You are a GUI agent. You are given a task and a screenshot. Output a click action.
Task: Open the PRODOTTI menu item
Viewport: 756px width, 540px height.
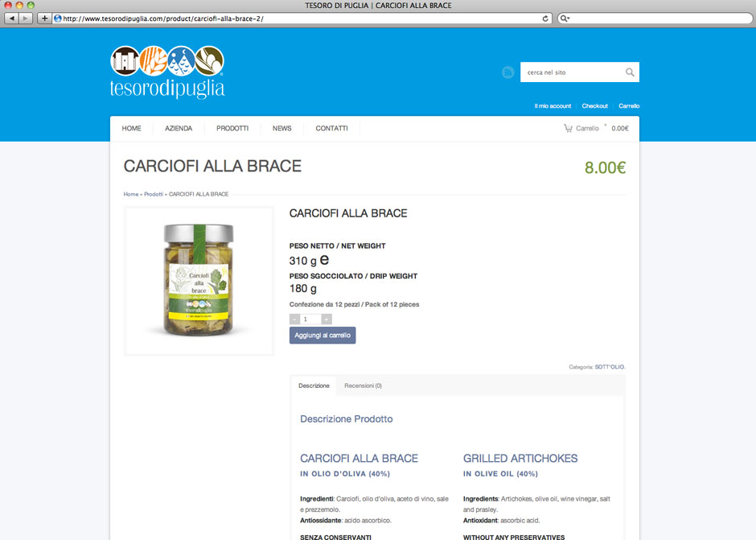[x=232, y=129]
